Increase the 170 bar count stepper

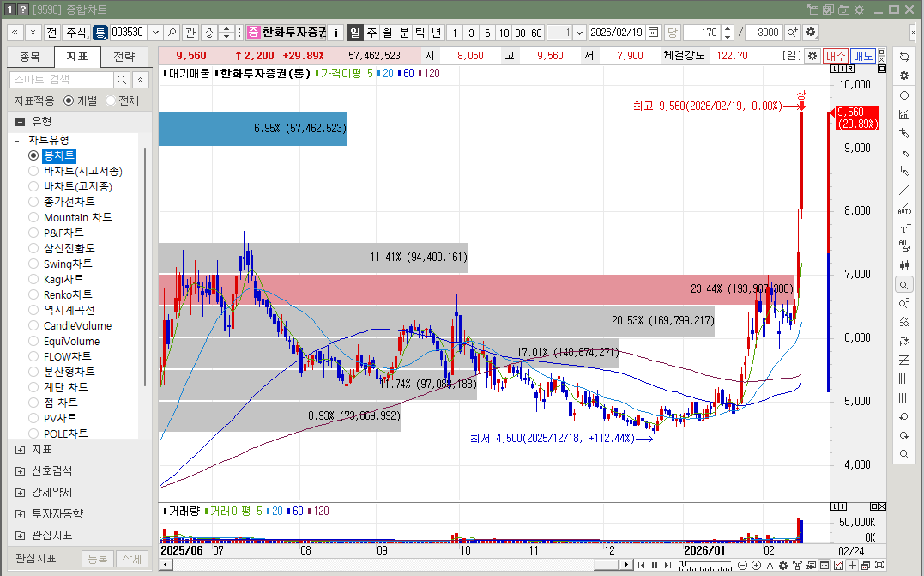pos(728,29)
